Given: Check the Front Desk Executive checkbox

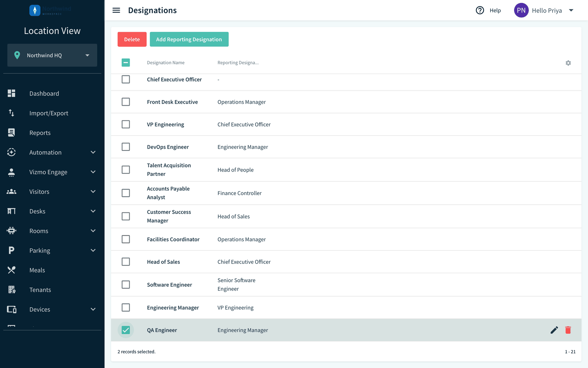Looking at the screenshot, I should point(126,102).
